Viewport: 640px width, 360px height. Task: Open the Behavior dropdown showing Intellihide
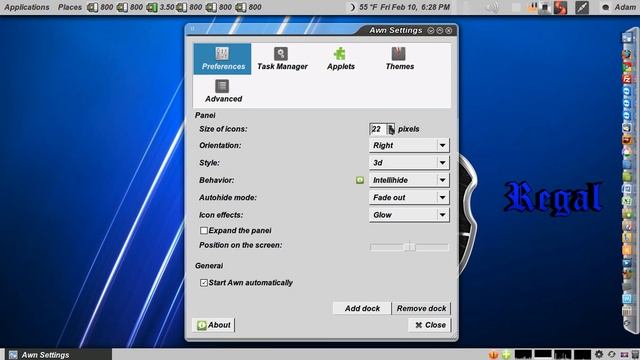pyautogui.click(x=409, y=180)
